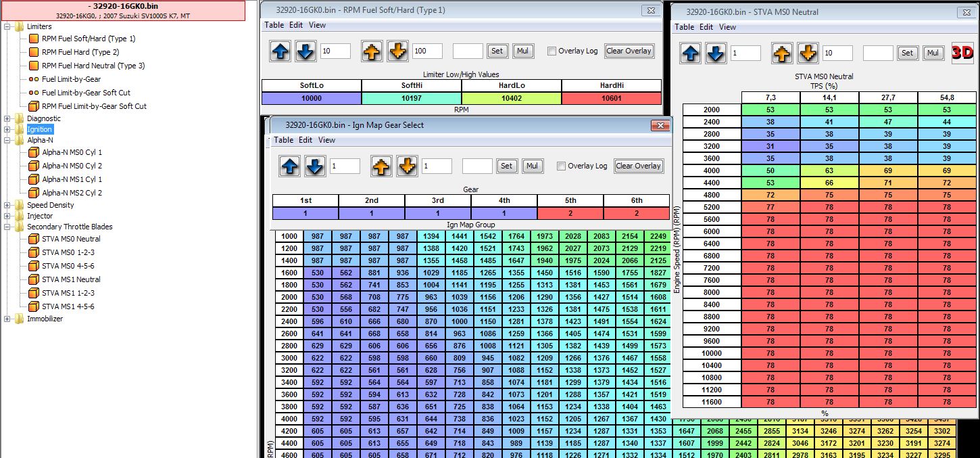Click blue up arrow in Ign Map Gear Select

289,166
